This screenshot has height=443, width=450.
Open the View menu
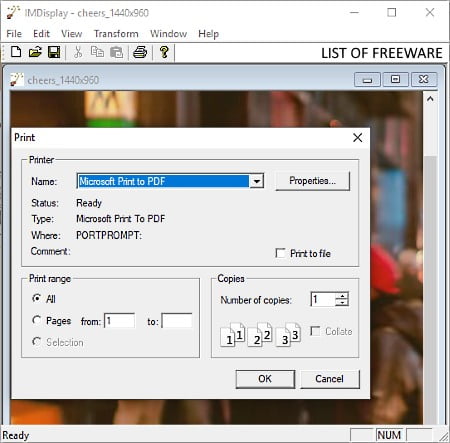[x=72, y=34]
